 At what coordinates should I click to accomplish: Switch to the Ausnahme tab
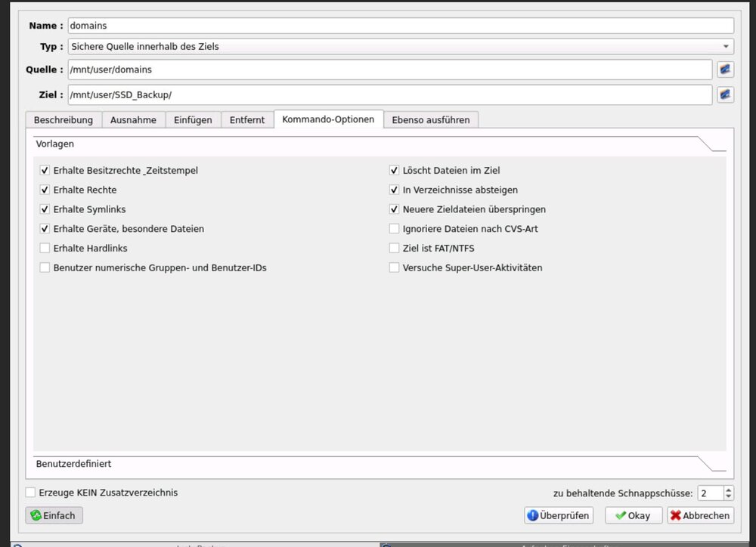133,119
